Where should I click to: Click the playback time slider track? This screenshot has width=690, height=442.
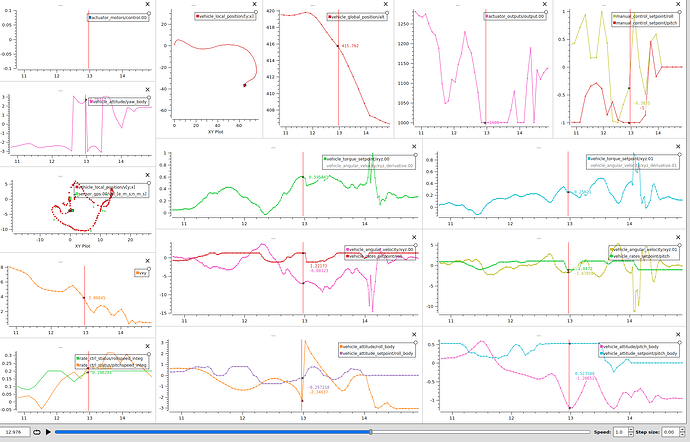coord(300,432)
